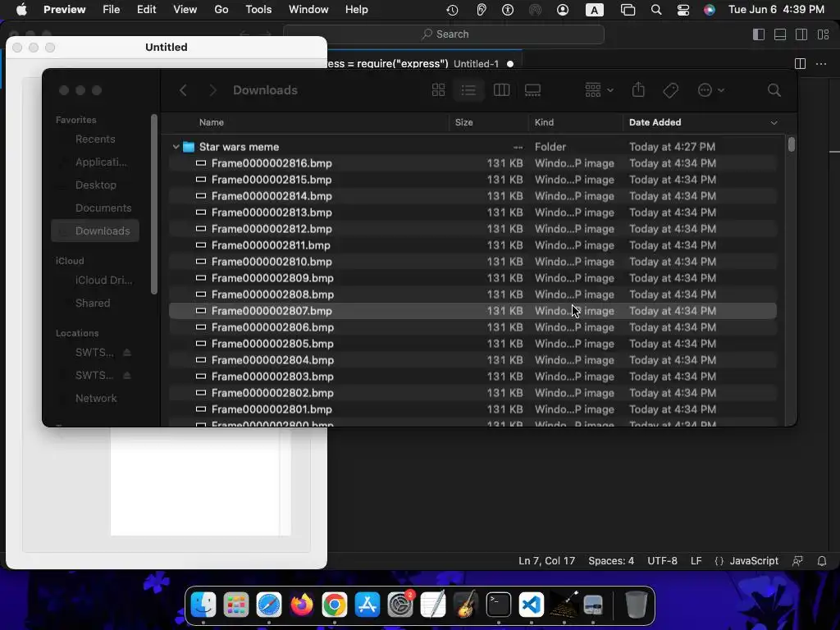This screenshot has width=840, height=630.
Task: Collapse the Star wars meme folder
Action: (x=176, y=146)
